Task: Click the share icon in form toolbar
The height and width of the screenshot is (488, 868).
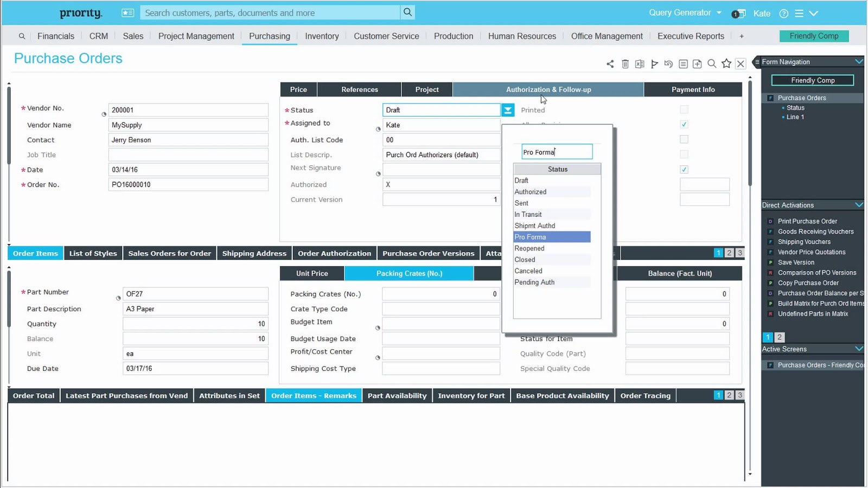Action: (x=610, y=64)
